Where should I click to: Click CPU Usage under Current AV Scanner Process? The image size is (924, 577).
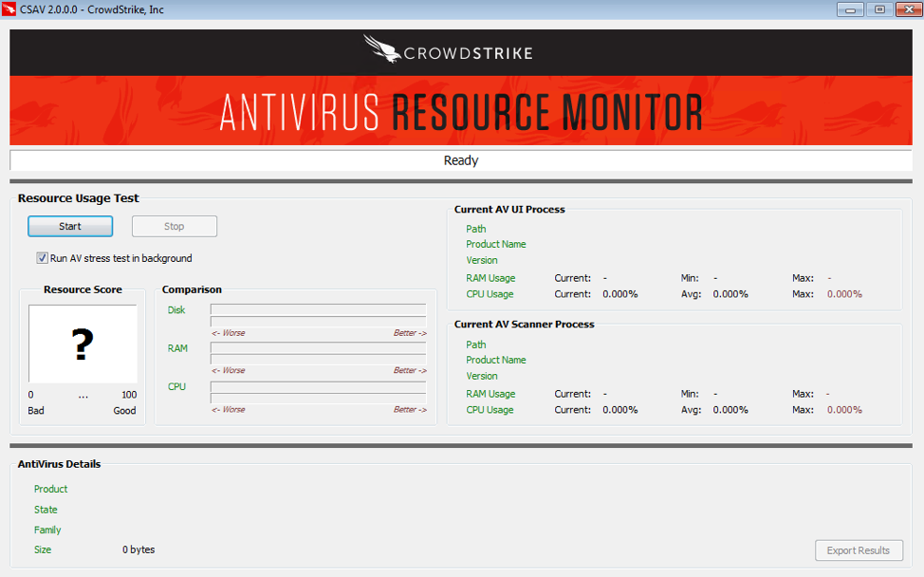click(490, 410)
